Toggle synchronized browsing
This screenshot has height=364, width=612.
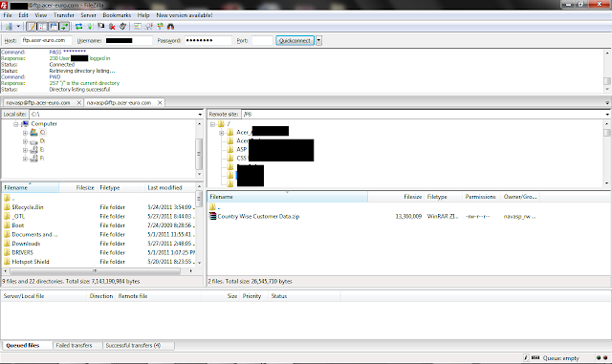[x=160, y=27]
